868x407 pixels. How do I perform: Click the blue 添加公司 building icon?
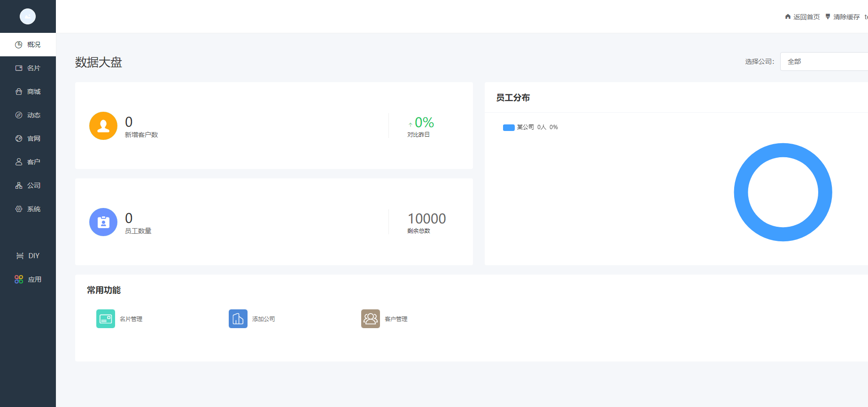point(238,319)
